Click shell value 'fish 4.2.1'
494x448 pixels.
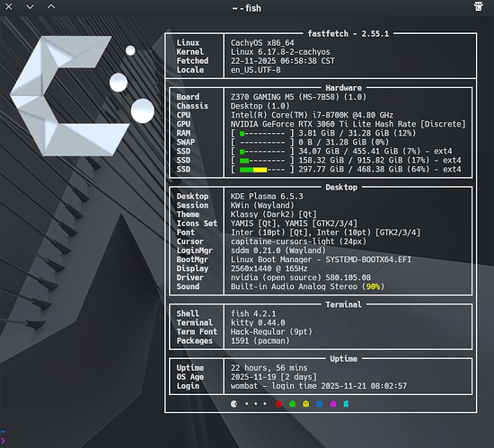tap(253, 314)
